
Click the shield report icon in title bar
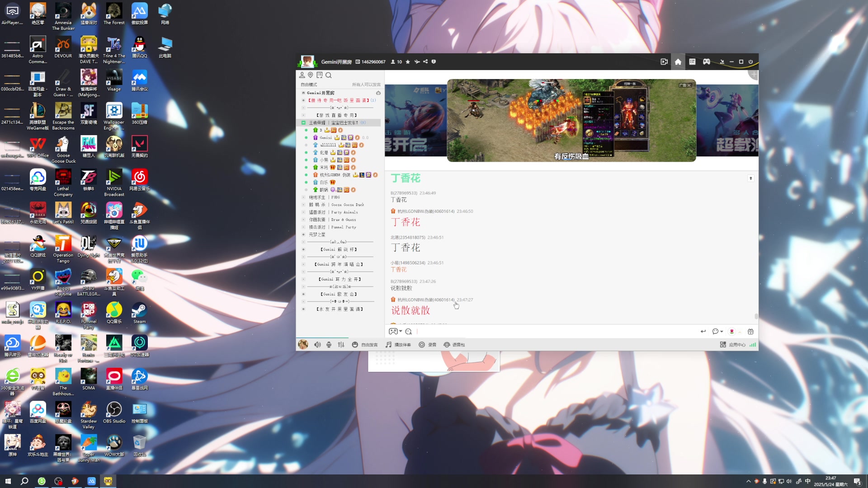pos(434,62)
